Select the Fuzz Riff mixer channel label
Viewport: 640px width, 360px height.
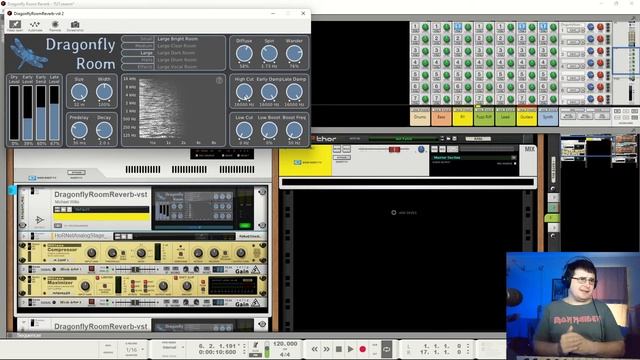484,117
